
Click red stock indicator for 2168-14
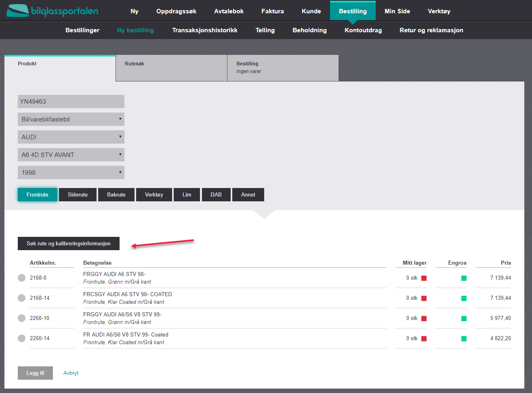coord(424,298)
